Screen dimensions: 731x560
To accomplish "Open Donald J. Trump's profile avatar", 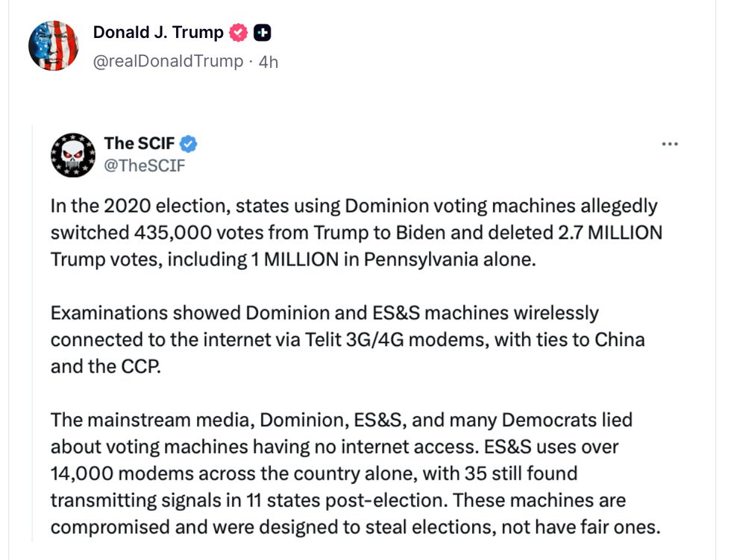I will coord(53,46).
